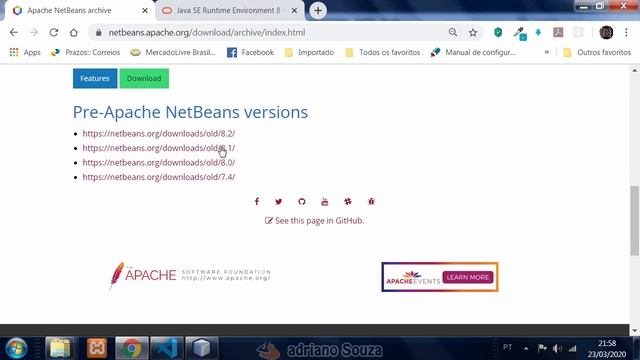
Task: Open the green shield extension
Action: pyautogui.click(x=498, y=32)
